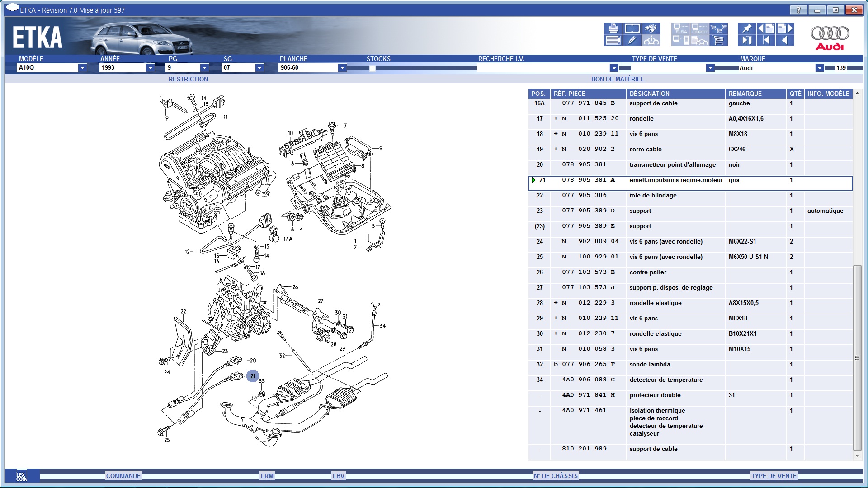The width and height of the screenshot is (868, 488).
Task: Click the POS. column header
Action: pyautogui.click(x=539, y=94)
